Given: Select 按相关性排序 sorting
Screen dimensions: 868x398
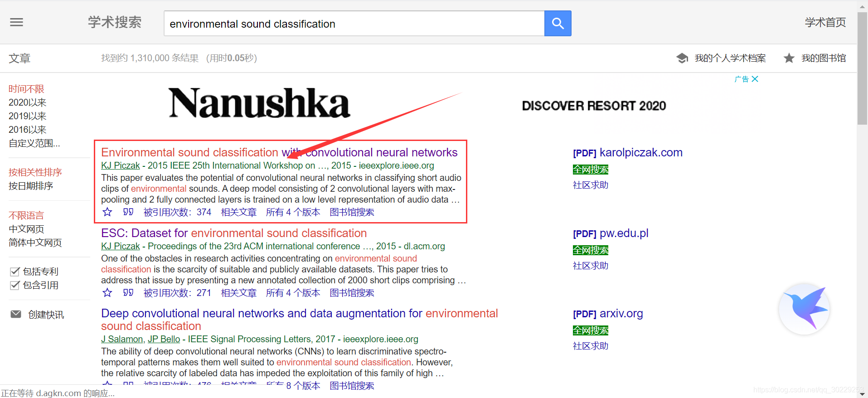Looking at the screenshot, I should pos(35,172).
